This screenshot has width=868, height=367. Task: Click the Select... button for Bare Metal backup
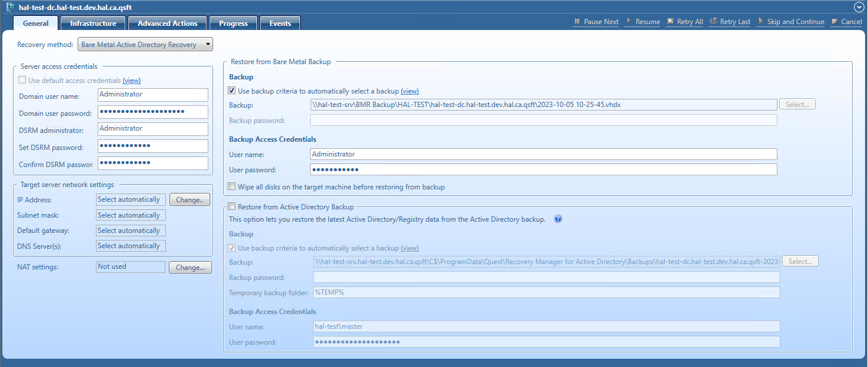pyautogui.click(x=797, y=104)
